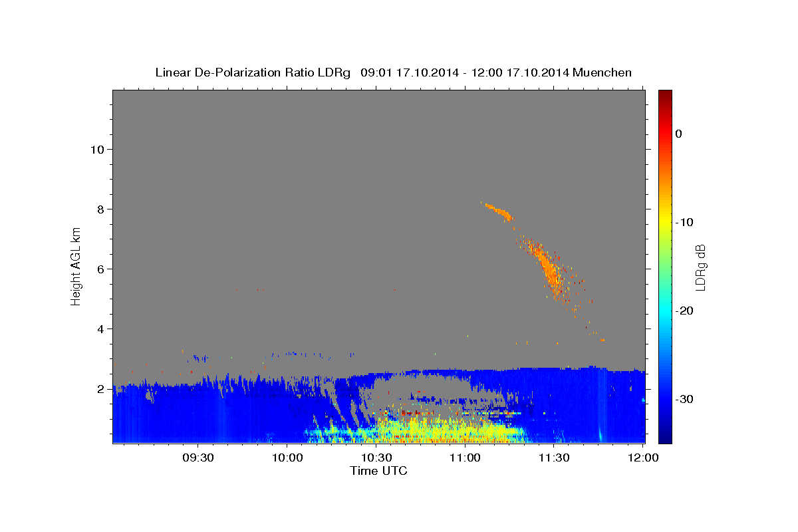The height and width of the screenshot is (532, 798).
Task: Click the 12:00 time tick label
Action: [x=642, y=458]
